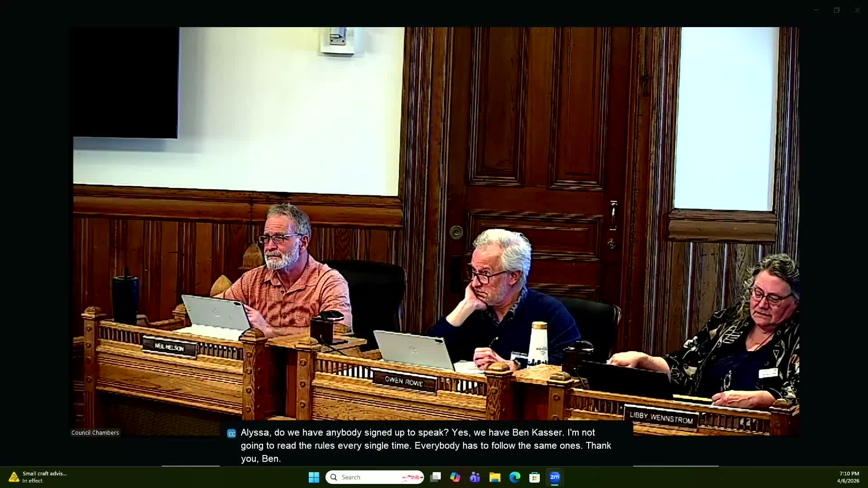Launch Microsoft Copilot from the taskbar
Screen dimensions: 868x488
tap(455, 477)
